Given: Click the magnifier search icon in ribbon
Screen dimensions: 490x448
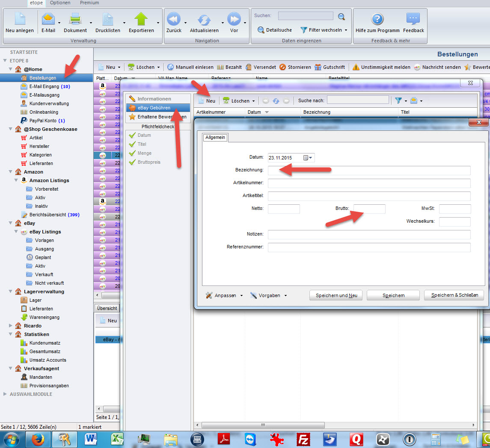Looking at the screenshot, I should (x=342, y=16).
